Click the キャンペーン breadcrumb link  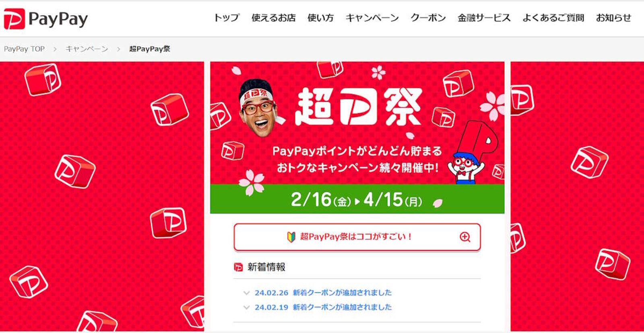click(87, 49)
